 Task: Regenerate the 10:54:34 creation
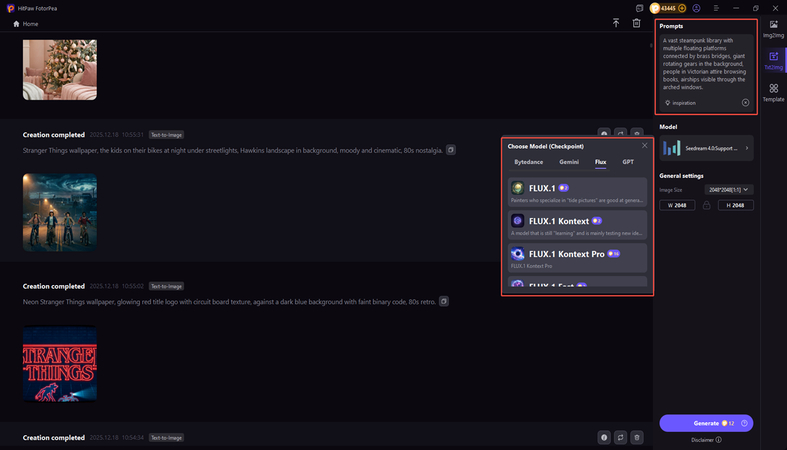620,437
